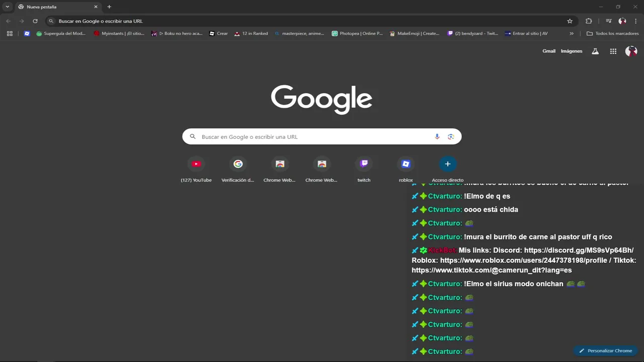Bookmark this page with star icon
The width and height of the screenshot is (644, 362).
570,21
